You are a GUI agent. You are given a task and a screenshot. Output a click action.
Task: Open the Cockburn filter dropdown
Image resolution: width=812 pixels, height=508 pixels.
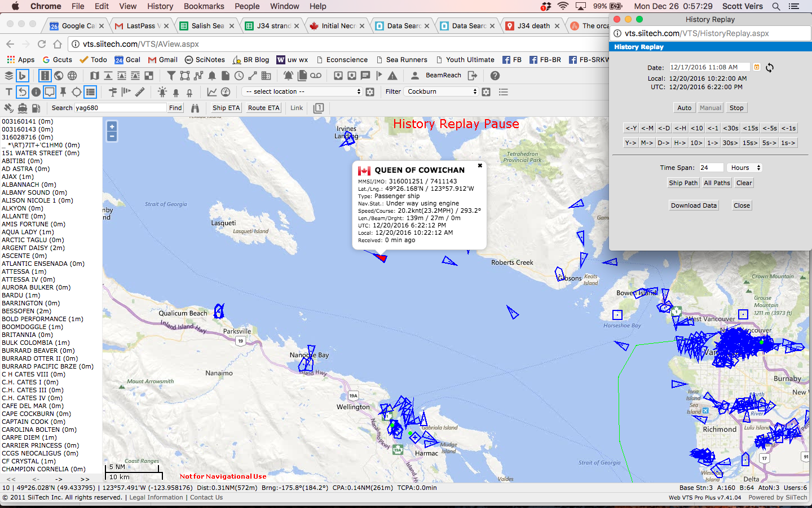pyautogui.click(x=441, y=91)
